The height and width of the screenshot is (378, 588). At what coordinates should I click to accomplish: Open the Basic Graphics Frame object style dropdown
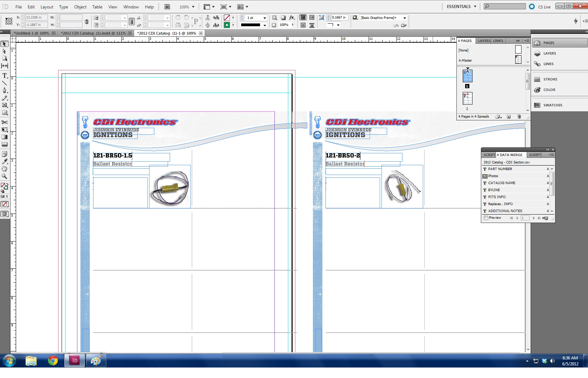405,18
